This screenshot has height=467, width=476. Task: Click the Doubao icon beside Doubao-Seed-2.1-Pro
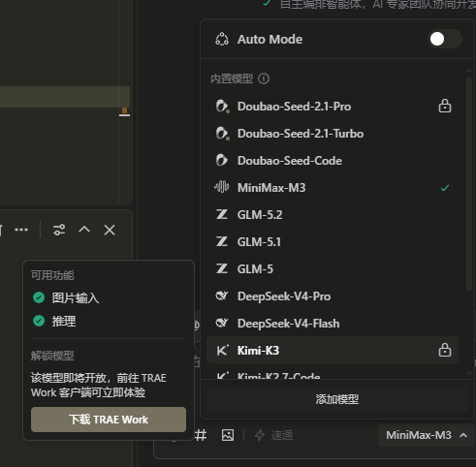tap(222, 107)
